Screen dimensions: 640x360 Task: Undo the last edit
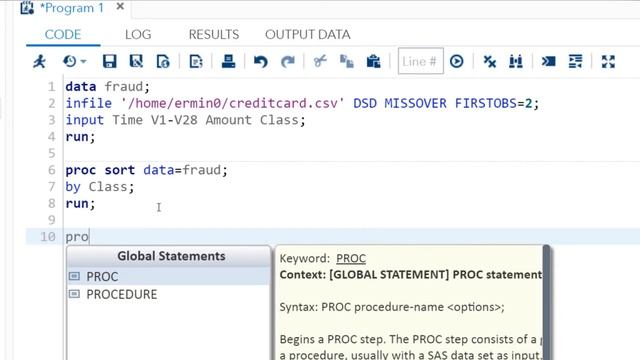(x=260, y=62)
